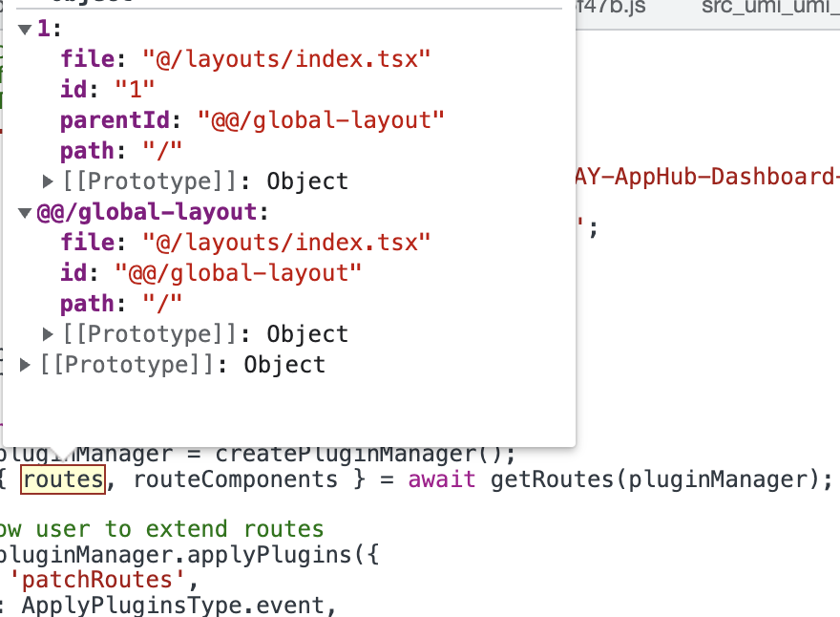The height and width of the screenshot is (617, 840).
Task: Select the 'patchRoutes' string literal
Action: tap(94, 579)
